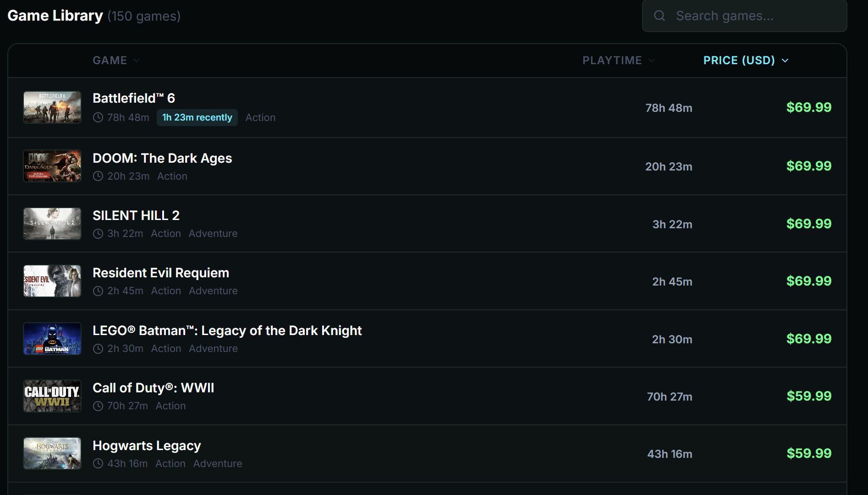Click the search magnifier icon
The height and width of the screenshot is (495, 868).
coord(659,16)
